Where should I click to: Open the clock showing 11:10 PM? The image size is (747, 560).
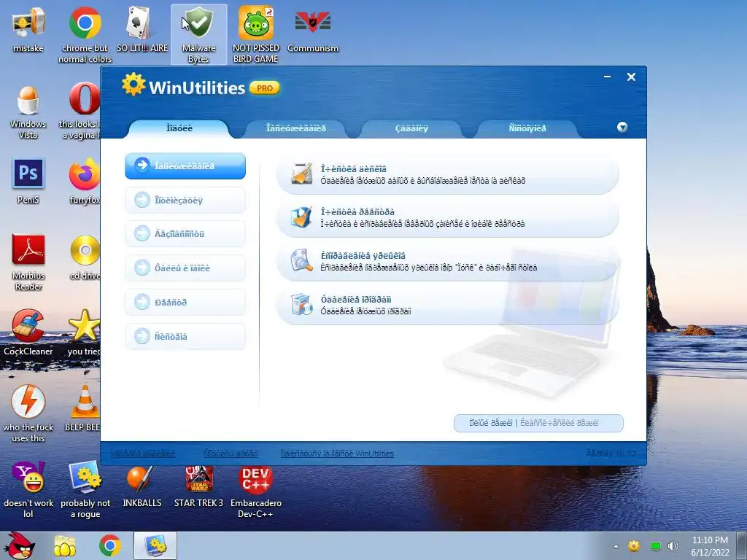tap(710, 546)
